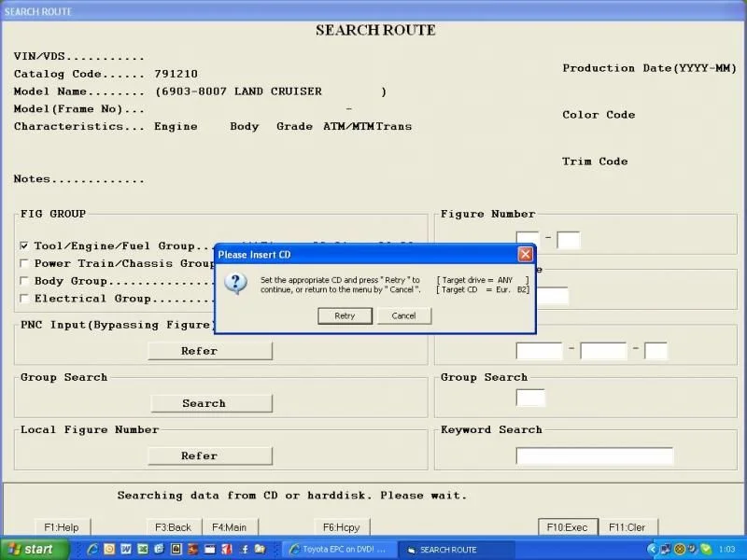Viewport: 747px width, 560px height.
Task: Focus the Keyword Search text field
Action: pyautogui.click(x=595, y=455)
